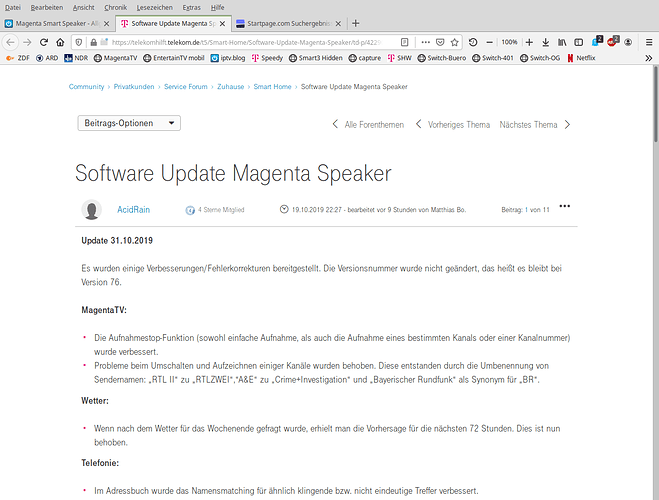Open history clock toolbar button

pyautogui.click(x=473, y=42)
